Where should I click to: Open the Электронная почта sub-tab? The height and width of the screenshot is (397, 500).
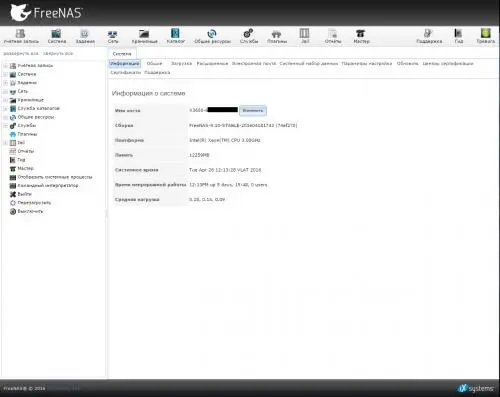coord(254,63)
